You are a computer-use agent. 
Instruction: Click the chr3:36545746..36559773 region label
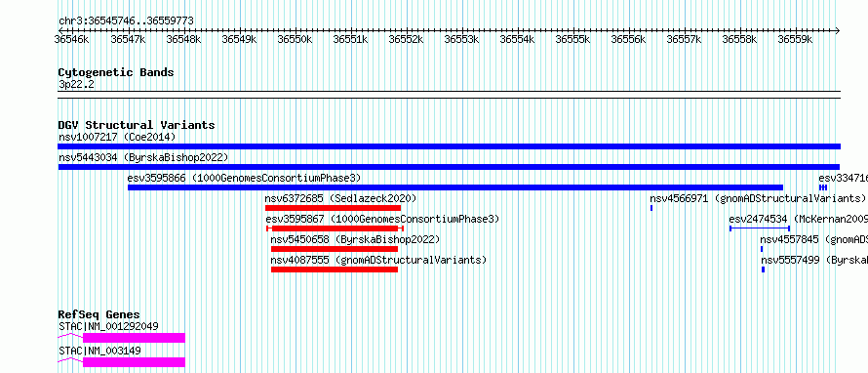coord(126,21)
